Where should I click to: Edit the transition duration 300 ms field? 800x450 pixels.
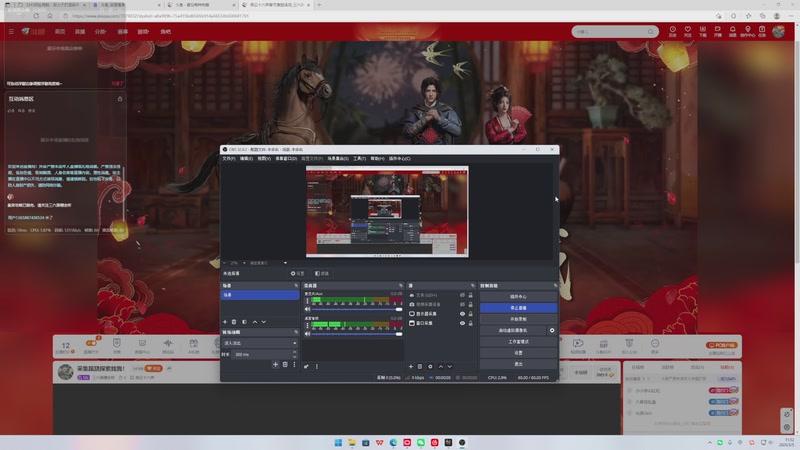click(262, 354)
